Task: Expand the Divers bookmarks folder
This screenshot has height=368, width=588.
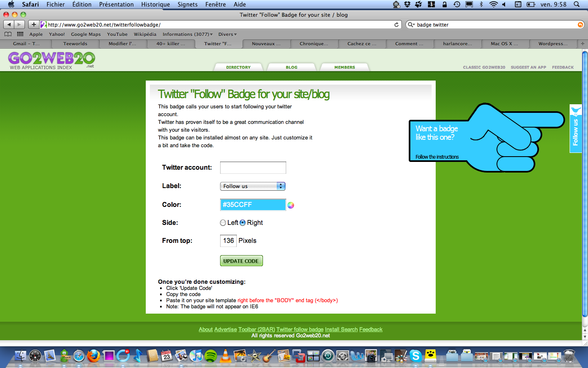Action: 227,34
